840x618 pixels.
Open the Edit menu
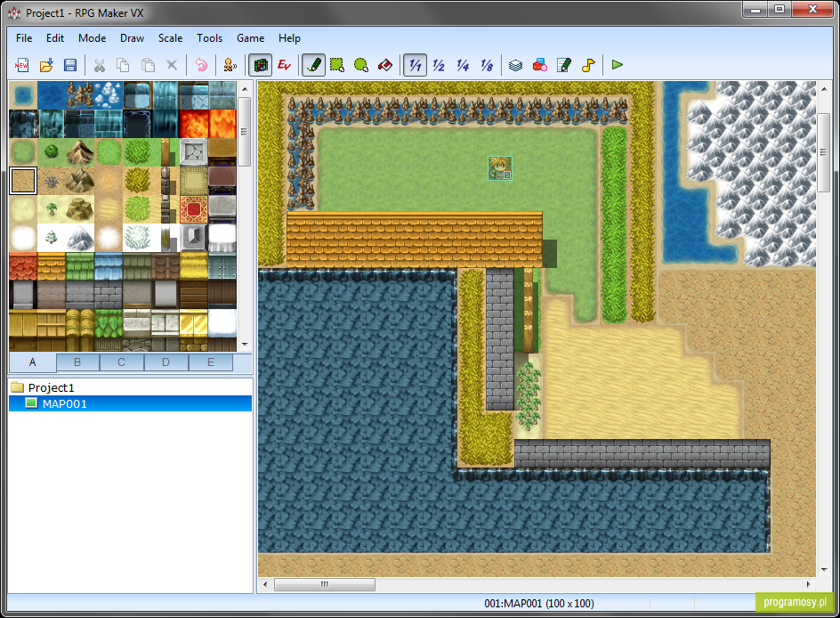pyautogui.click(x=55, y=38)
